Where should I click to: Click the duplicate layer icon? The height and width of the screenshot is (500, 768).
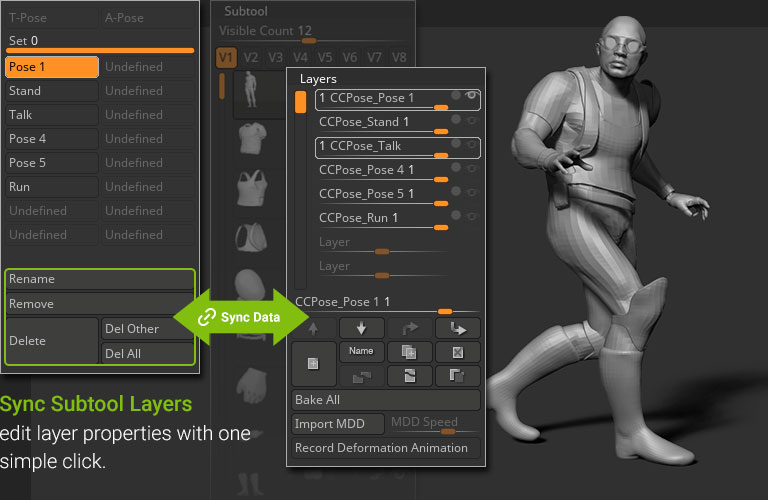(x=410, y=352)
